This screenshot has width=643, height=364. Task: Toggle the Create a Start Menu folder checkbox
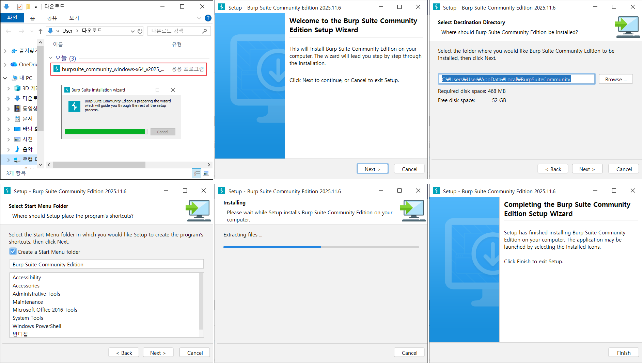coord(13,252)
